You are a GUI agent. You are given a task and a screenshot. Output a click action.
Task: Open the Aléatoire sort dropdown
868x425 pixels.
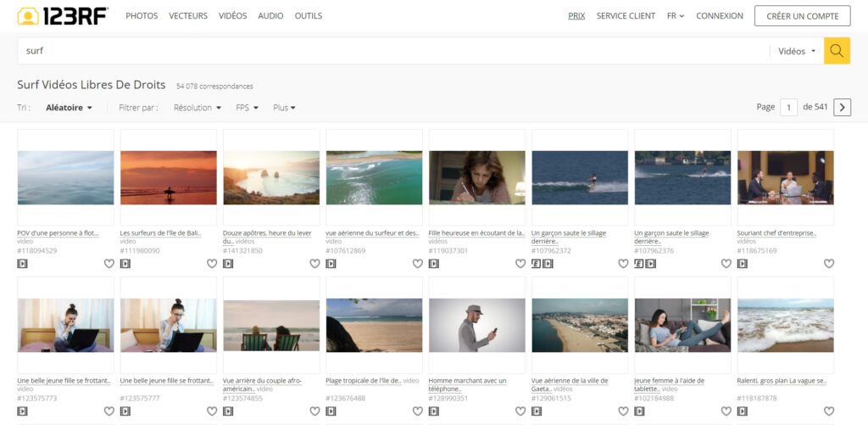coord(70,108)
